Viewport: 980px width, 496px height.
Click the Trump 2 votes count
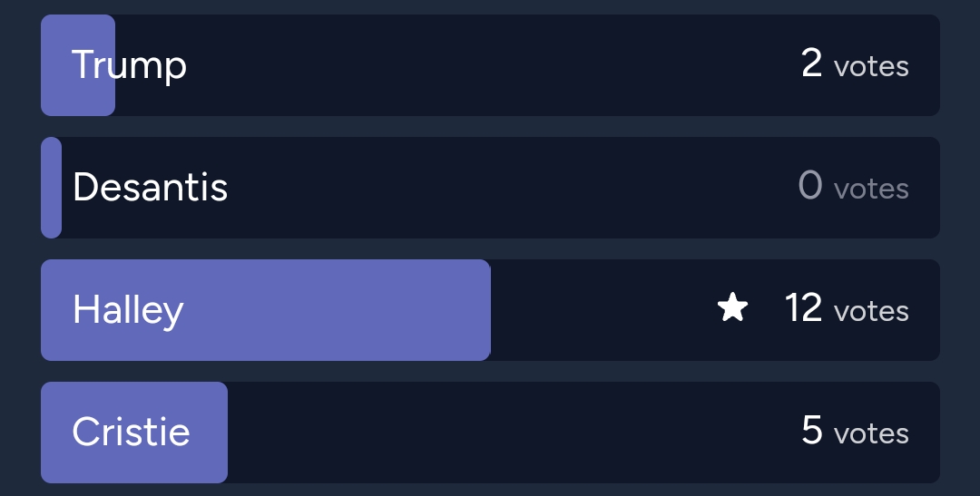855,64
